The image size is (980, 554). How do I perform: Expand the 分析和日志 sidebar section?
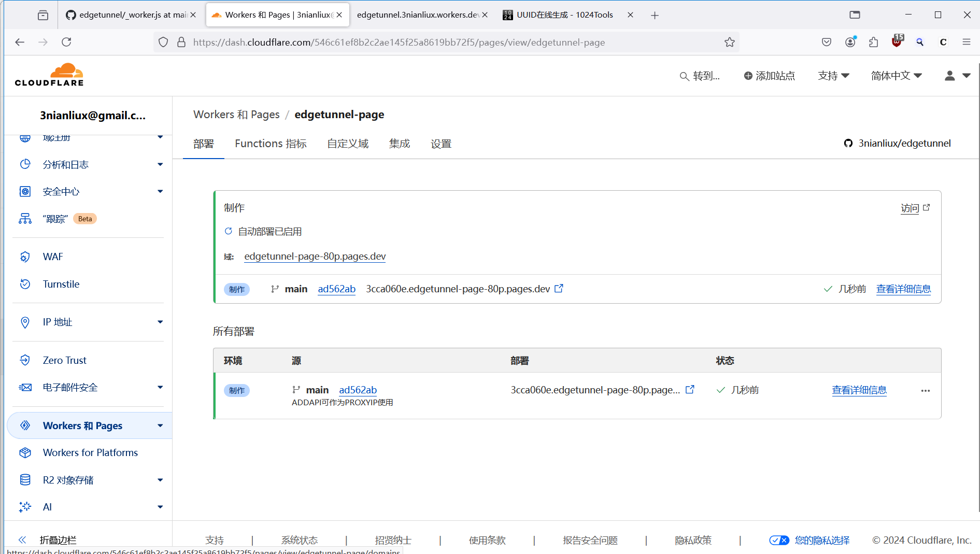(160, 164)
